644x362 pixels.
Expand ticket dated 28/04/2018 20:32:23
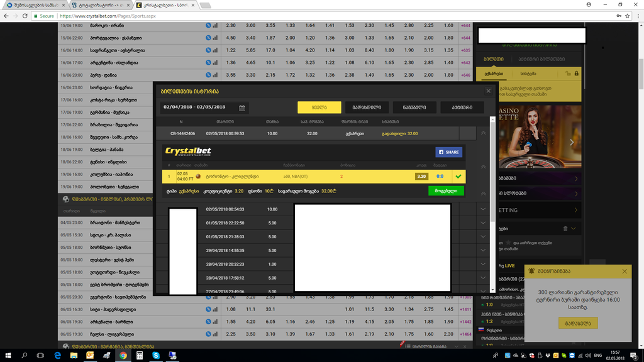(483, 264)
